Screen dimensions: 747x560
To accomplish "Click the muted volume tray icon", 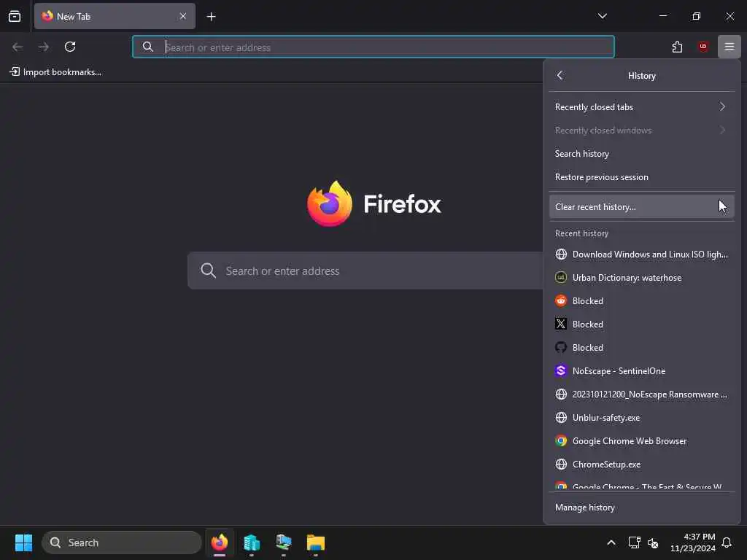I will click(653, 542).
